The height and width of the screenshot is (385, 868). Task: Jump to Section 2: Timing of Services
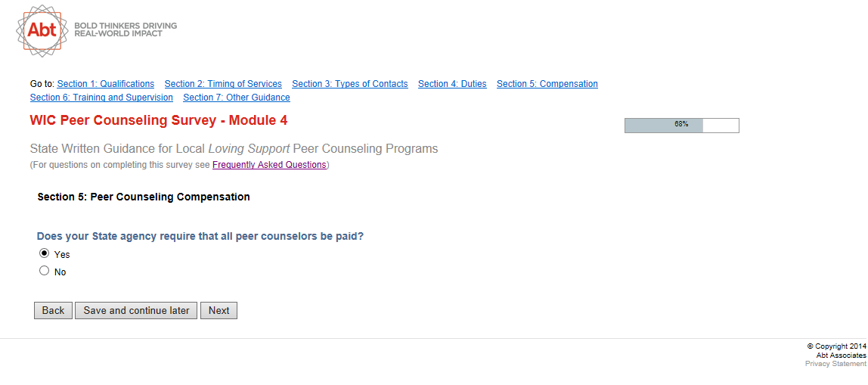pyautogui.click(x=223, y=84)
